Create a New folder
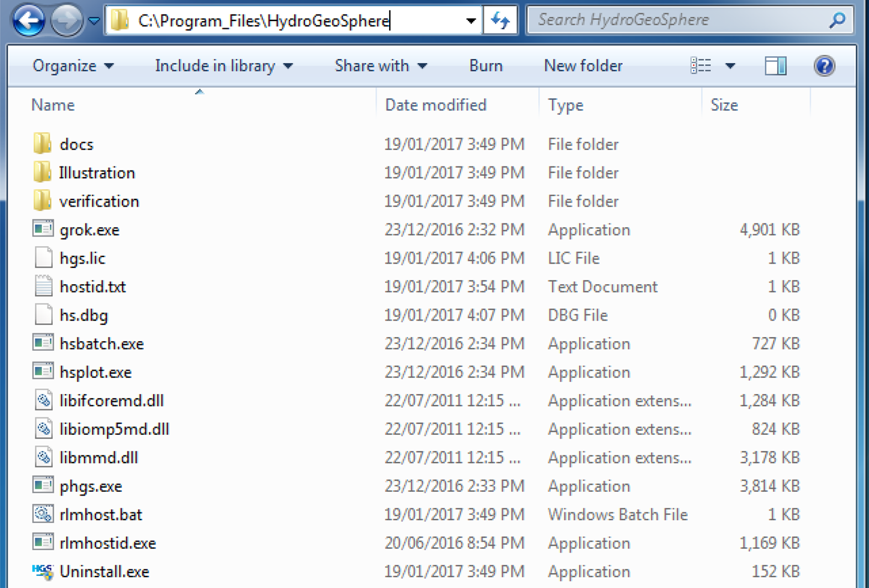Viewport: 869px width, 588px height. 583,65
